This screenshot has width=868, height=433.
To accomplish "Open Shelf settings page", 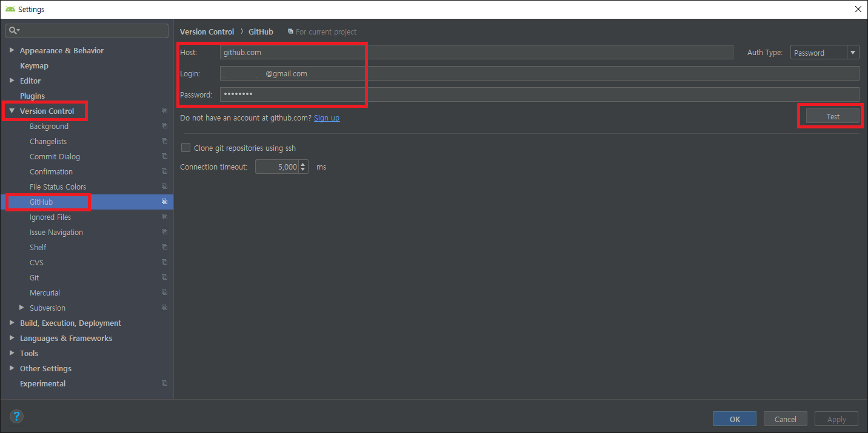I will coord(38,247).
